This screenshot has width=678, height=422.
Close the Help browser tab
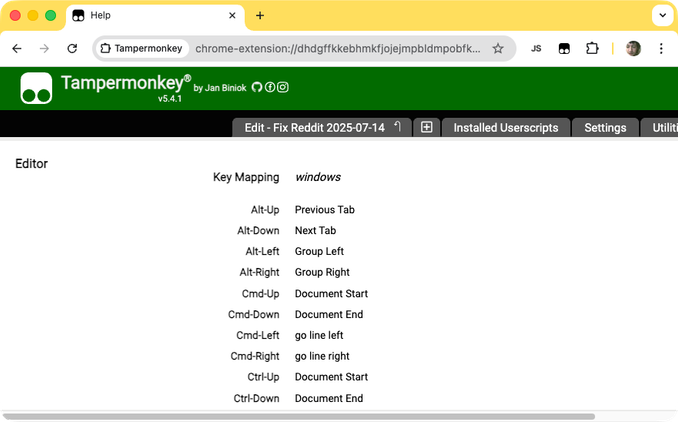tap(232, 16)
